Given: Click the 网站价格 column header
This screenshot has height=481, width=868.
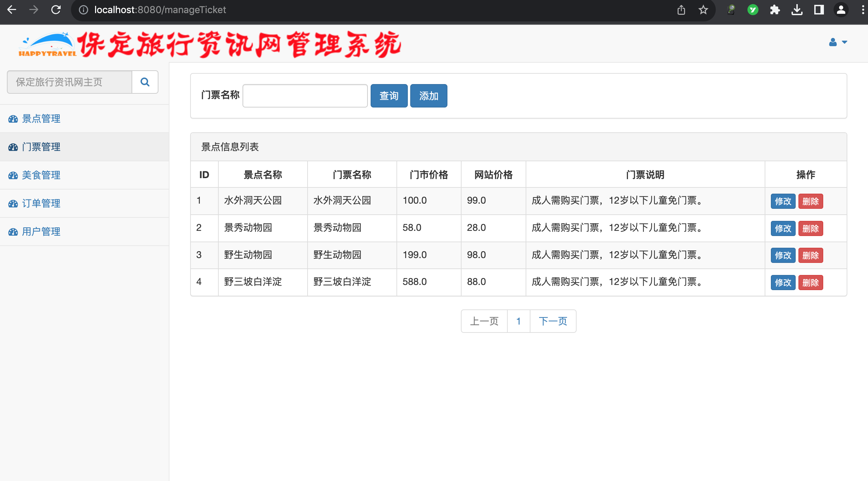Looking at the screenshot, I should coord(493,175).
